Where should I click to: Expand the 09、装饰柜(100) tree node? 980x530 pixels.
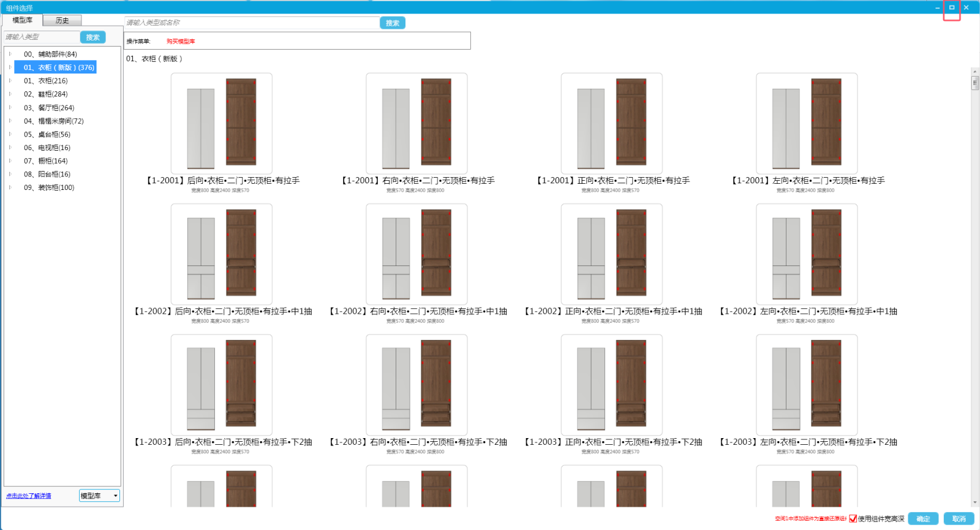coord(10,187)
